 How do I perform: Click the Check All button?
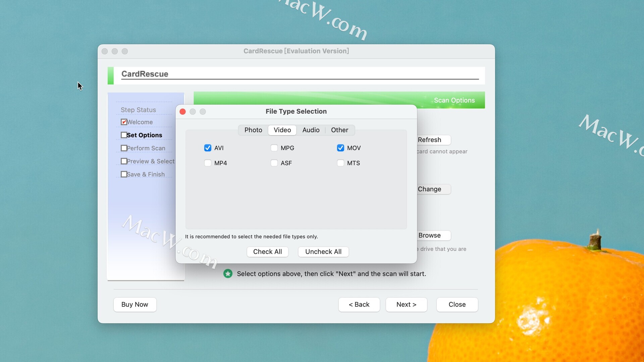coord(267,252)
